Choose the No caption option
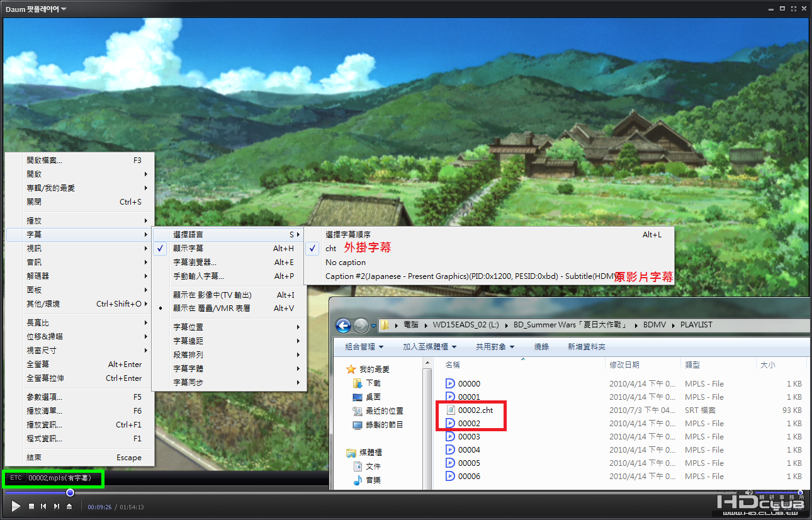The image size is (812, 520). [488, 262]
